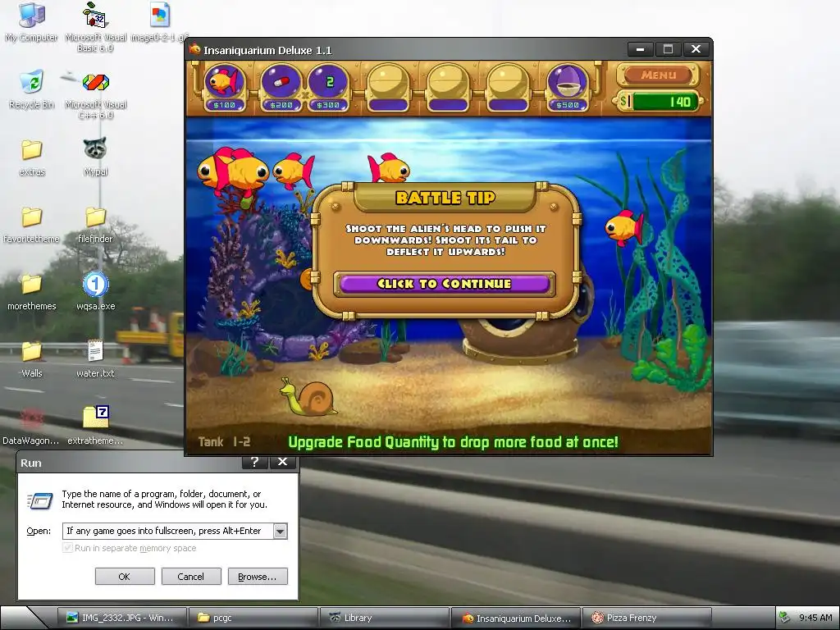
Task: Switch to Pizza Frenzy taskbar button
Action: (x=647, y=618)
